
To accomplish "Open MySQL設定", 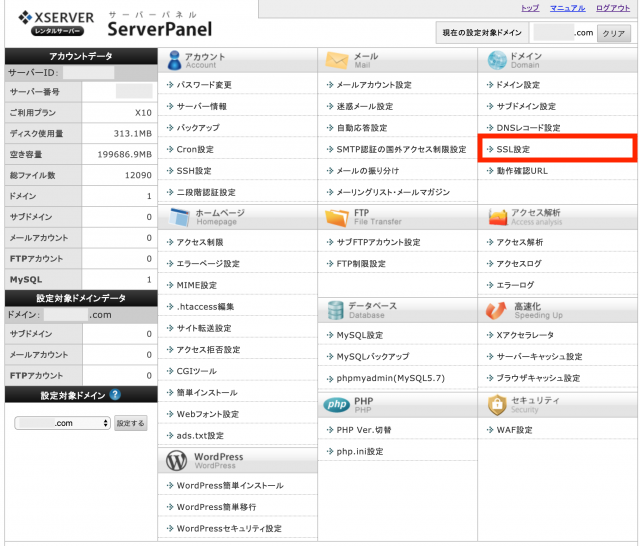I will tap(360, 335).
